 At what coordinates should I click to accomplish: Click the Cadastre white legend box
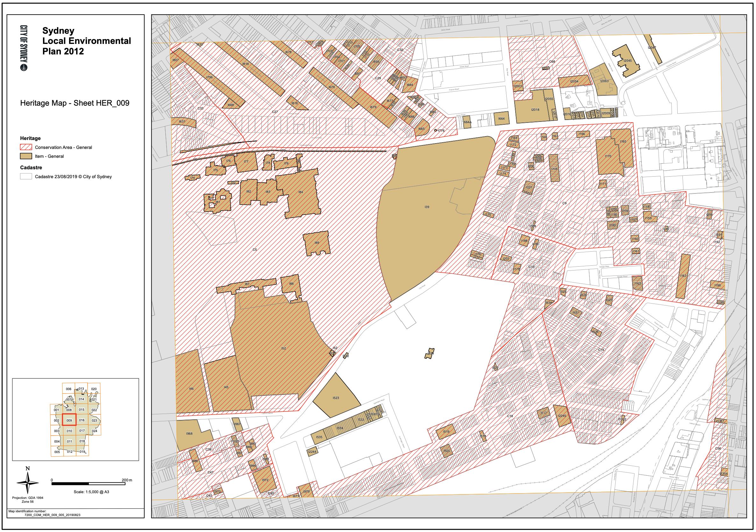(x=26, y=177)
